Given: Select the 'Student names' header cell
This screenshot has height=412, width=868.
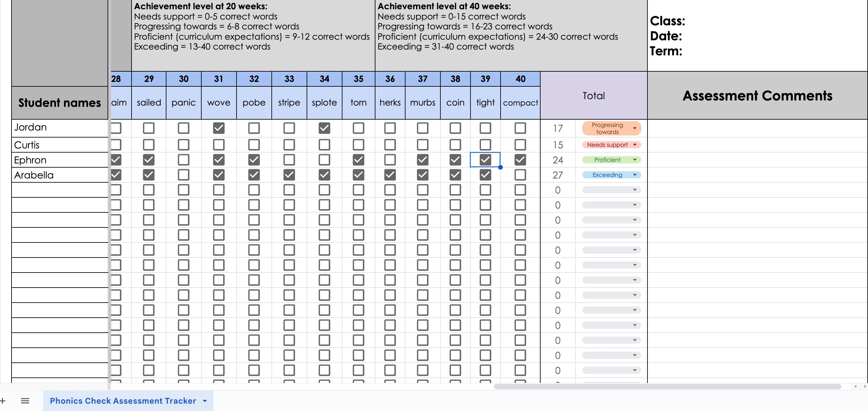Looking at the screenshot, I should pos(60,103).
